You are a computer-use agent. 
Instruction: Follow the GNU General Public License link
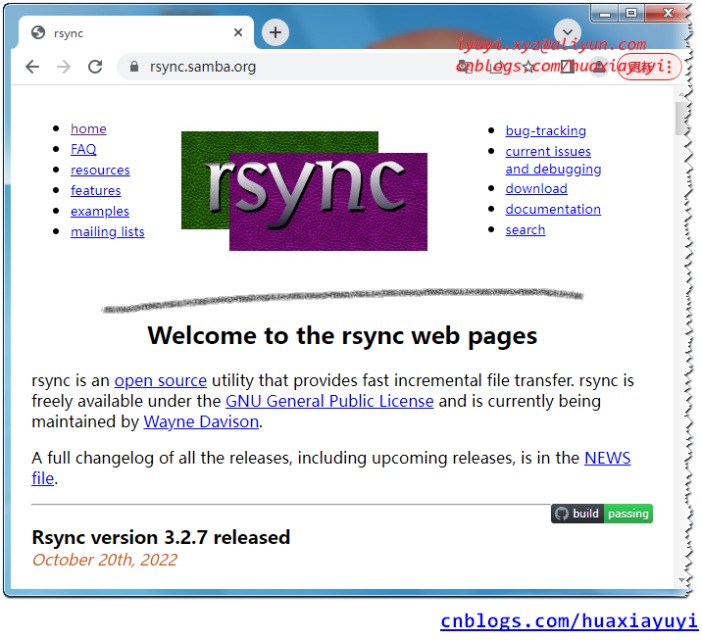click(329, 401)
